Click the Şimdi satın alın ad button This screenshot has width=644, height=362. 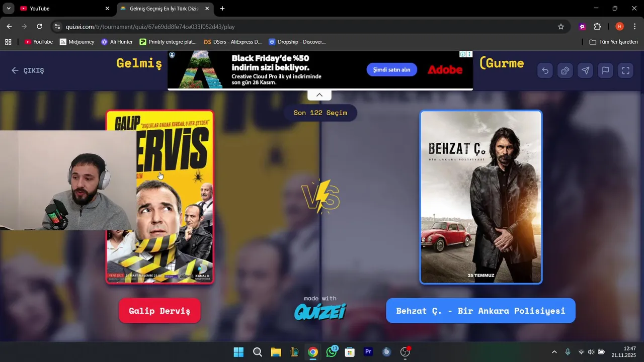coord(391,70)
